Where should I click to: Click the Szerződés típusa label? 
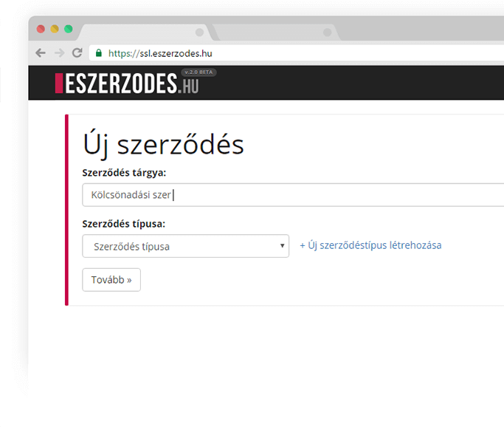[123, 223]
